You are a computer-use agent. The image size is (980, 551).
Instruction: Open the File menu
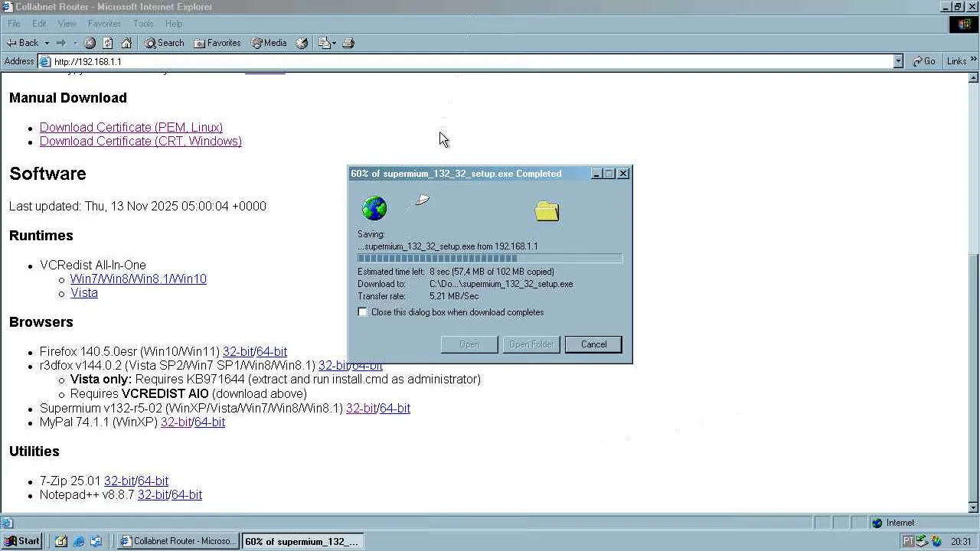click(14, 24)
